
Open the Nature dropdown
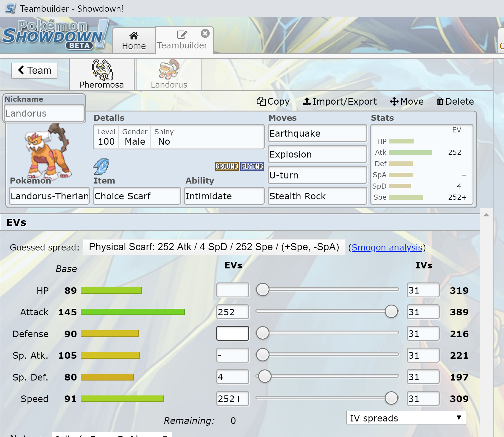tap(112, 435)
